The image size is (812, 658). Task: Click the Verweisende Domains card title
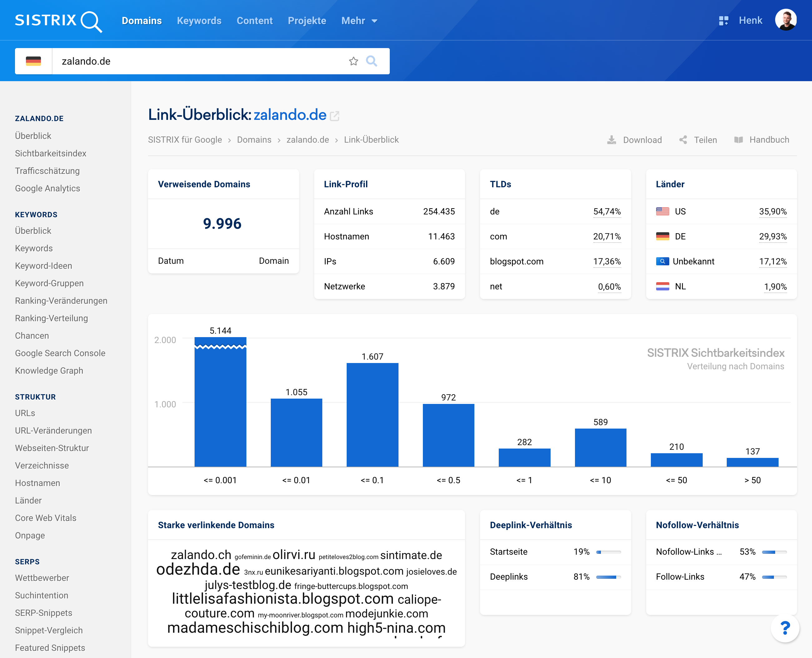(x=204, y=184)
